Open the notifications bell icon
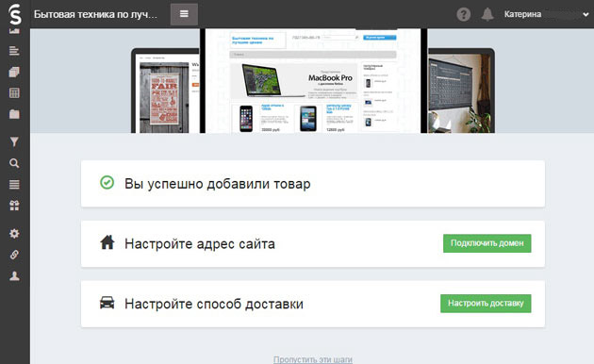The width and height of the screenshot is (594, 364). [487, 14]
